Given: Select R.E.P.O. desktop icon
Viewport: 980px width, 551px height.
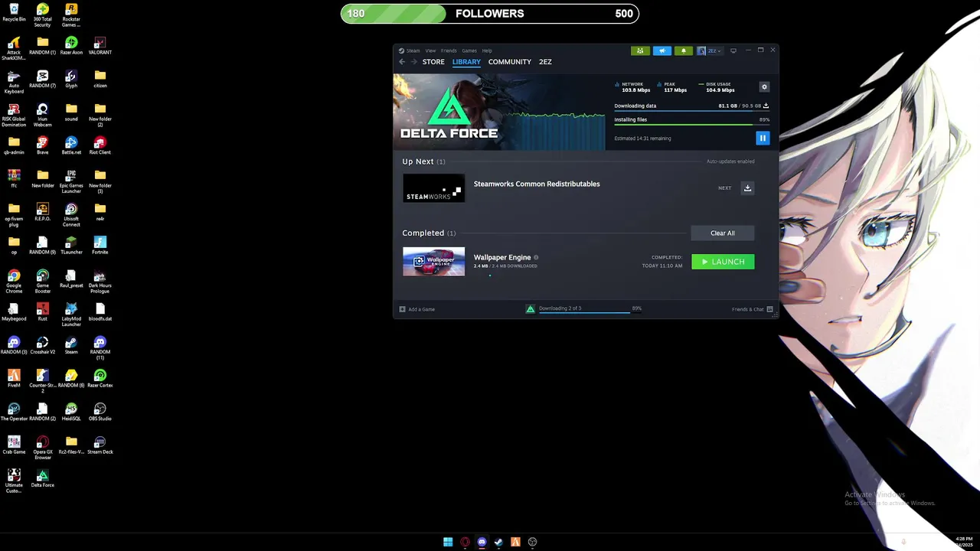Looking at the screenshot, I should point(42,212).
